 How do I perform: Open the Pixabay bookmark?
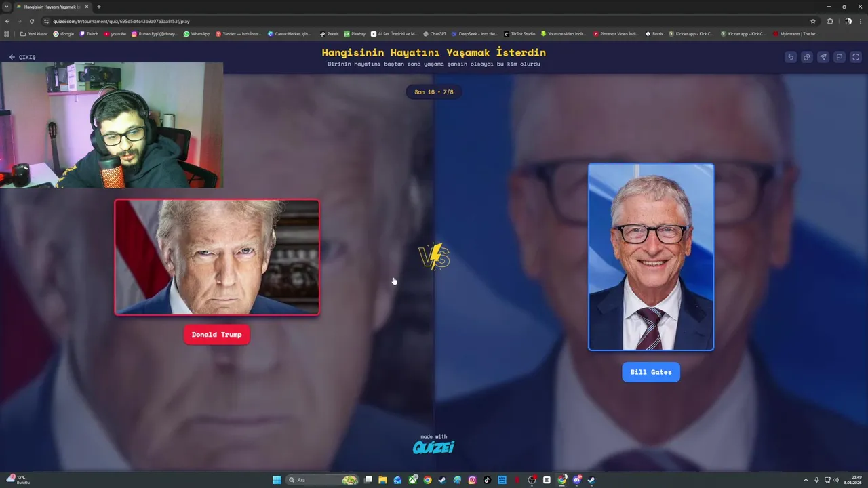coord(355,33)
